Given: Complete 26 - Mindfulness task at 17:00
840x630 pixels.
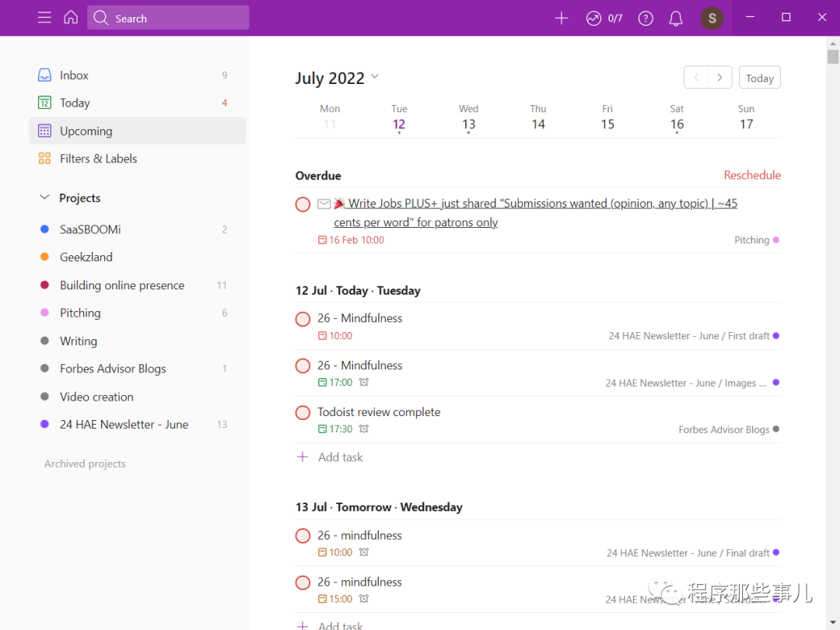Looking at the screenshot, I should click(303, 366).
